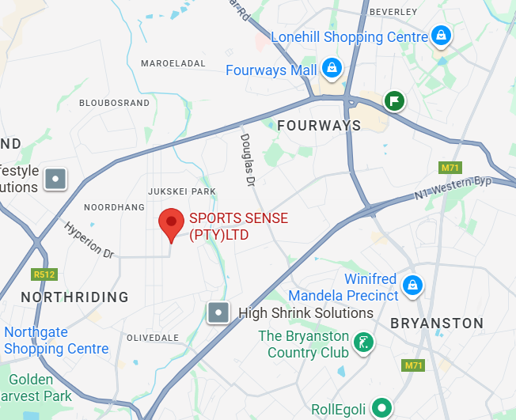The width and height of the screenshot is (516, 420).
Task: Select the Golden Harvest Park label
Action: point(36,388)
